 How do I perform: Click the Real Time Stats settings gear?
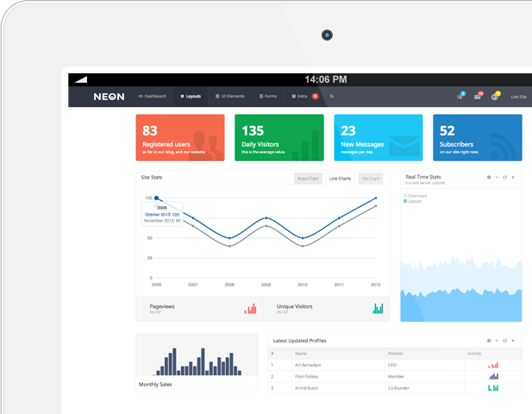pos(489,177)
